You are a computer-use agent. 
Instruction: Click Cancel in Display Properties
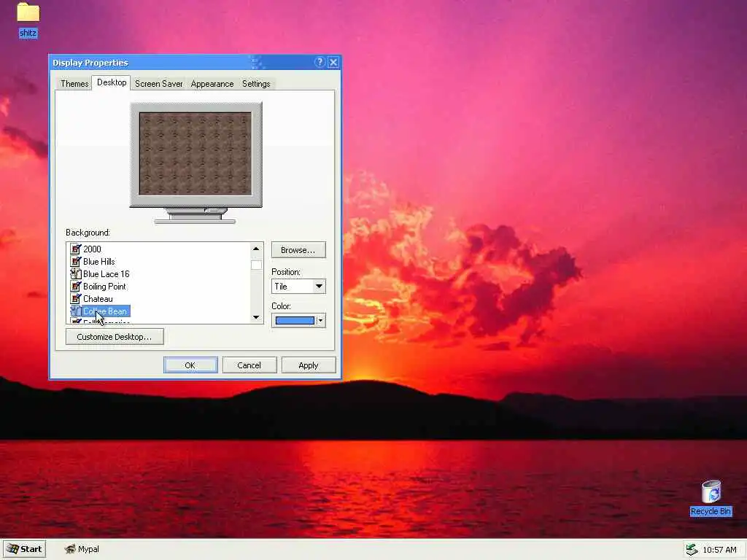tap(249, 365)
